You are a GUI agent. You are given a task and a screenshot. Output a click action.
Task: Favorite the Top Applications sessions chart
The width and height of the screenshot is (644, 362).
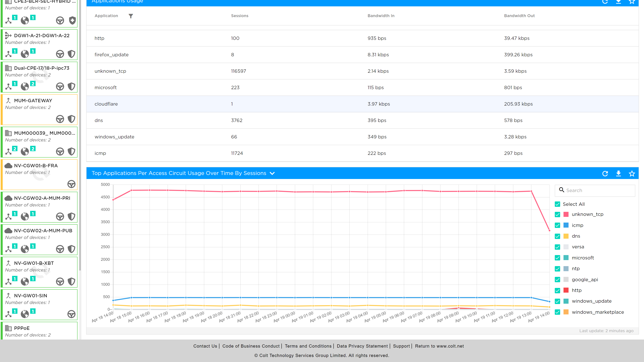[632, 174]
